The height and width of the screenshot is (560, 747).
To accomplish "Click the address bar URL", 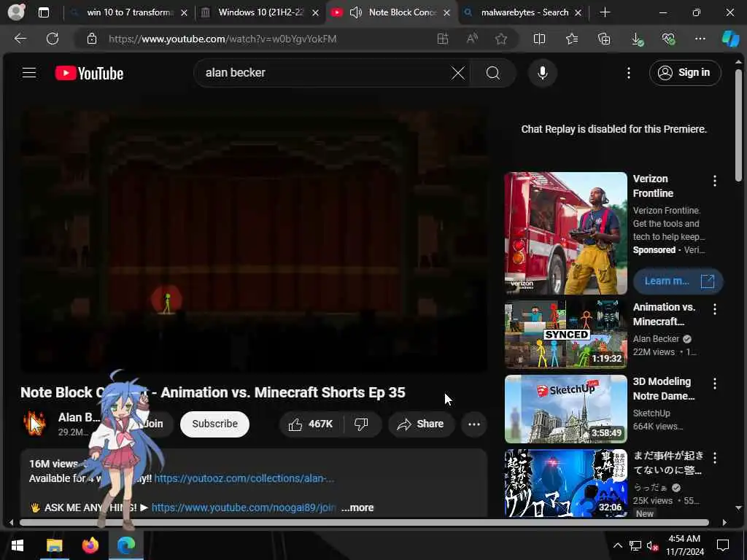I will click(x=222, y=39).
